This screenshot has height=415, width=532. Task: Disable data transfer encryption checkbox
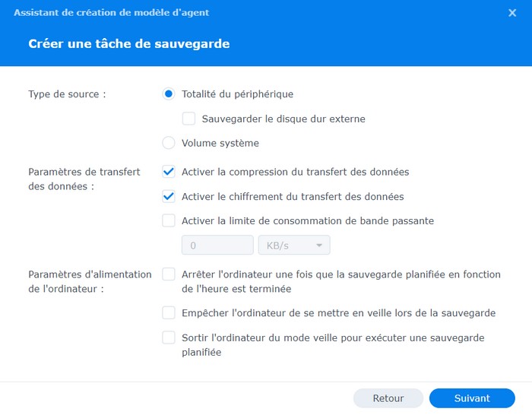(169, 196)
